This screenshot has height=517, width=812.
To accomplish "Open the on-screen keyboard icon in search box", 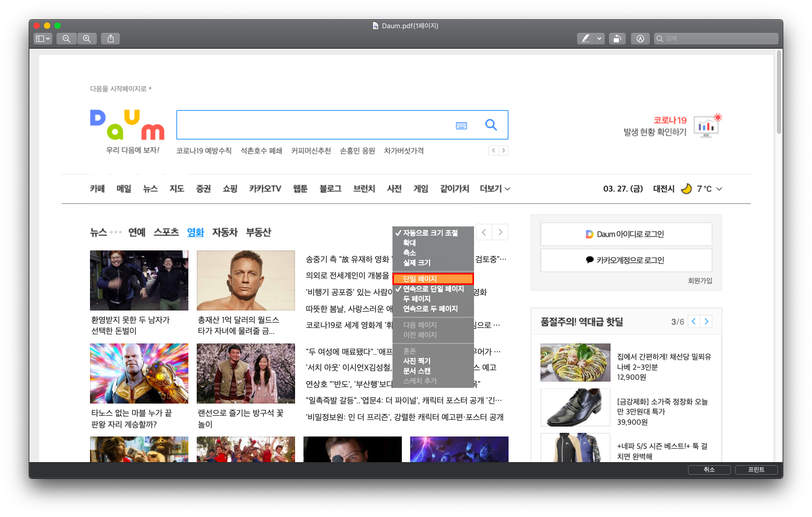I will pos(461,125).
